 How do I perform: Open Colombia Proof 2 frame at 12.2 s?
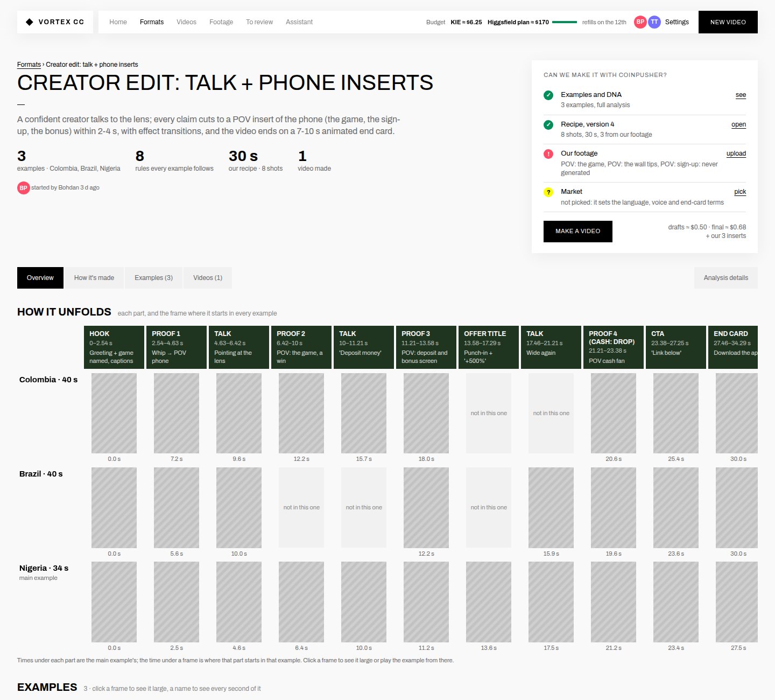301,414
